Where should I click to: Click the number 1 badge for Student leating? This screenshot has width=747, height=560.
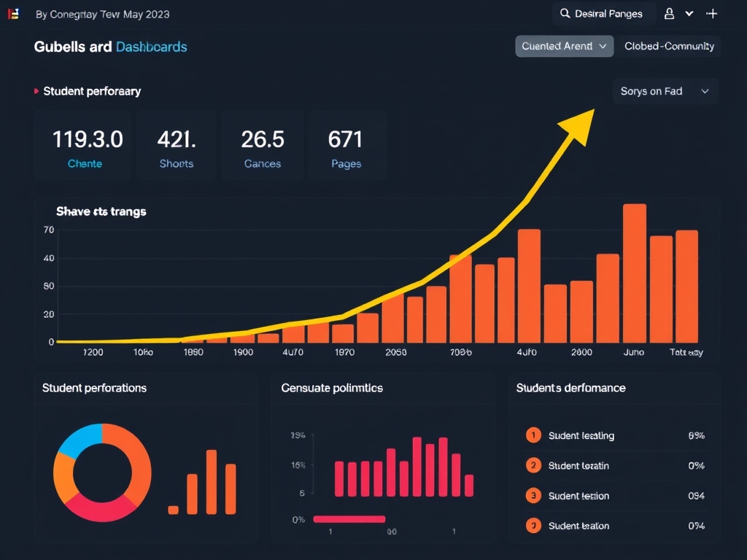pos(533,435)
